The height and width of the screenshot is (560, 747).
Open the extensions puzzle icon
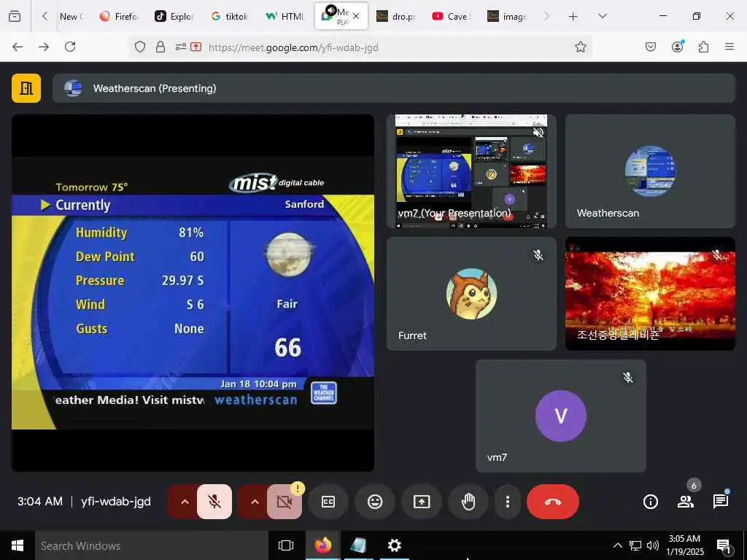(704, 47)
